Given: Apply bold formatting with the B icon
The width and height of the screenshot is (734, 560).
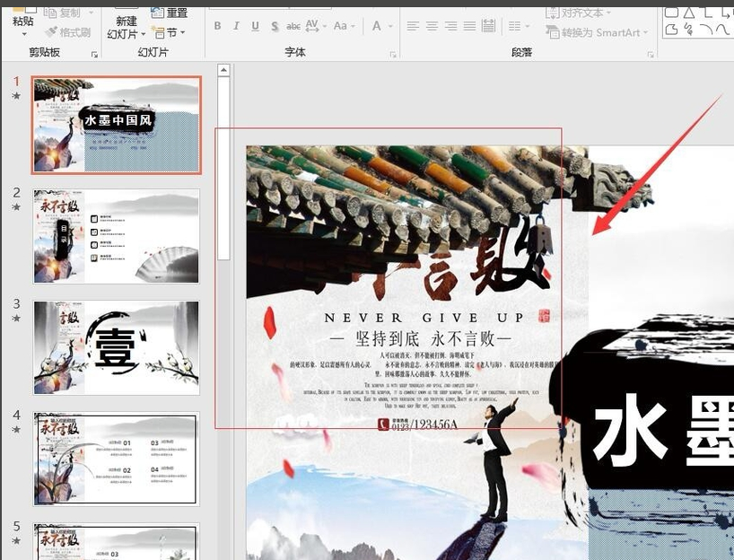Looking at the screenshot, I should 216,25.
